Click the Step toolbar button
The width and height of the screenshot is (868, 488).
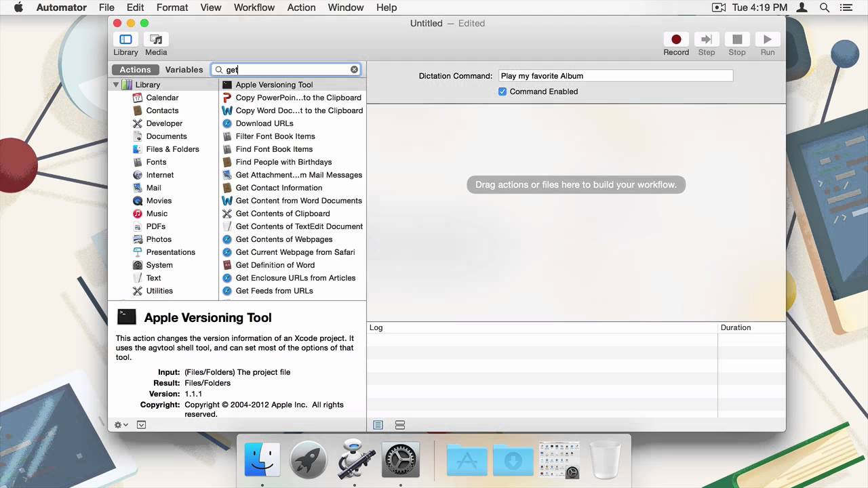pyautogui.click(x=707, y=40)
